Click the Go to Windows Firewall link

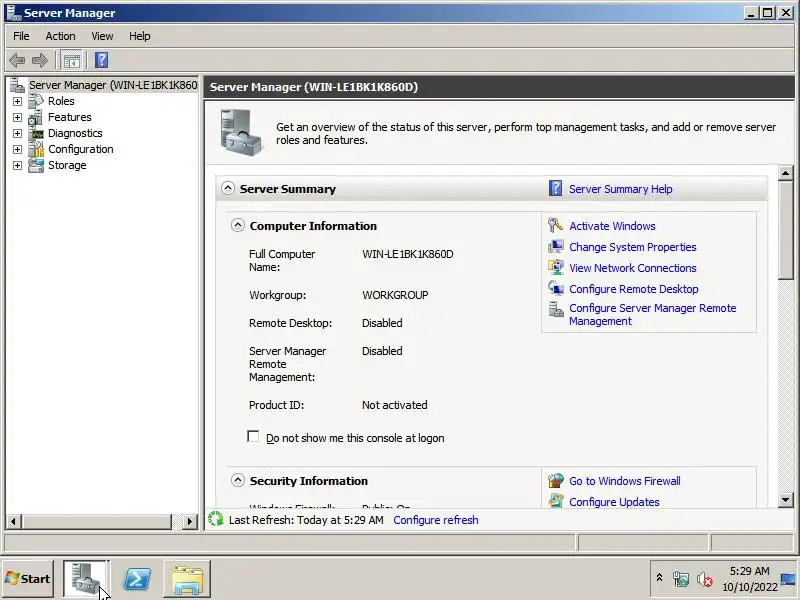(x=624, y=481)
